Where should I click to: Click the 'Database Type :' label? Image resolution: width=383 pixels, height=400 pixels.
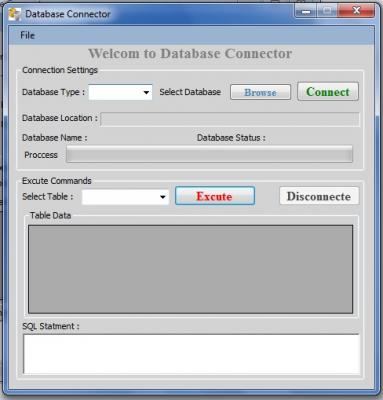tap(53, 92)
